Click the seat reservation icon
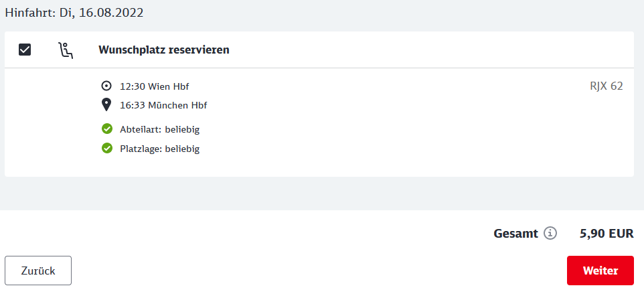This screenshot has width=644, height=302. 66,50
